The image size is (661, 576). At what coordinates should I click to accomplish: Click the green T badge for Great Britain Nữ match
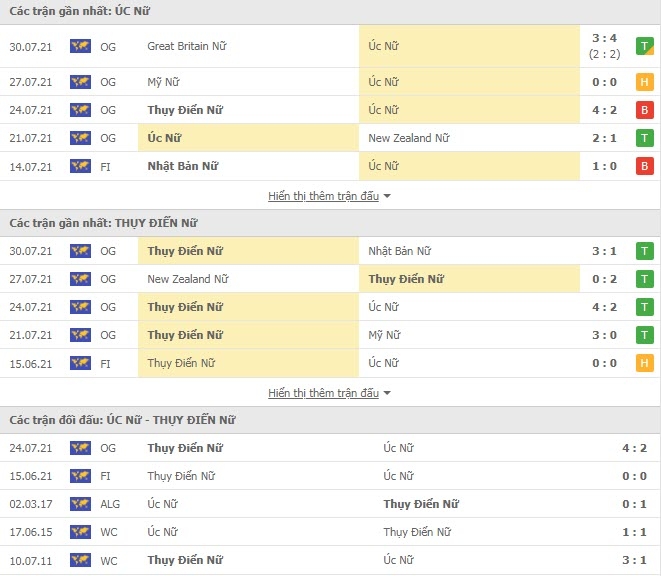645,46
